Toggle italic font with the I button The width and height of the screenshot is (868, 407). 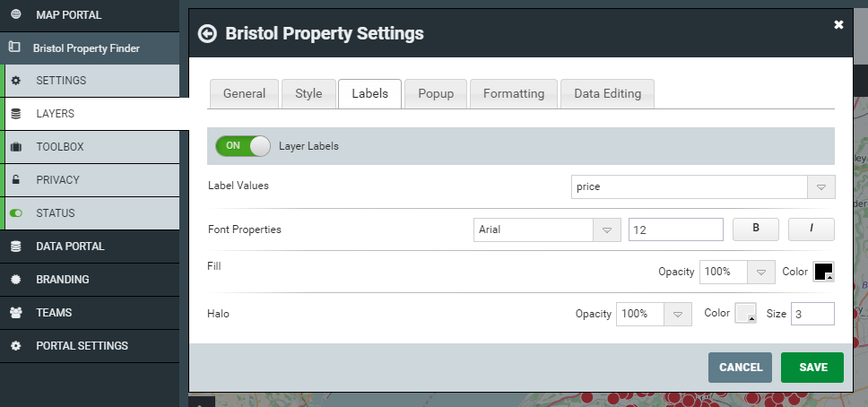[811, 229]
